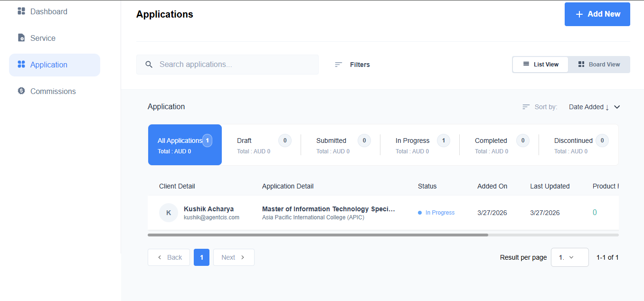Expand the Date Added sort dropdown chevron
Image resolution: width=644 pixels, height=301 pixels.
tap(617, 107)
